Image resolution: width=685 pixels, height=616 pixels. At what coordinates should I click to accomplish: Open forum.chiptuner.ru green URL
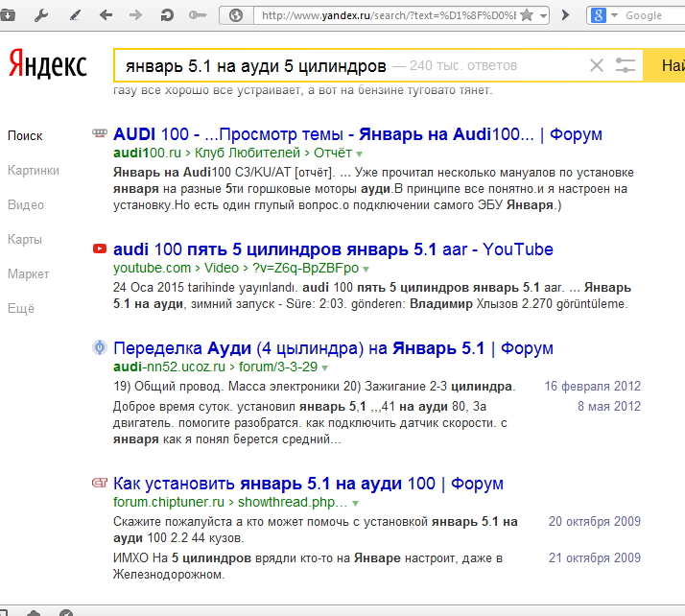pos(169,503)
